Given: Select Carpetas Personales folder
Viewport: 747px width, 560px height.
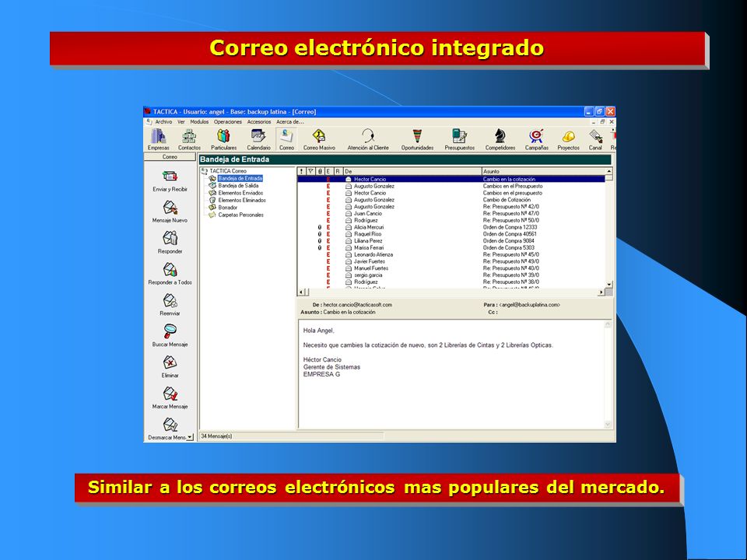Looking at the screenshot, I should coord(240,215).
